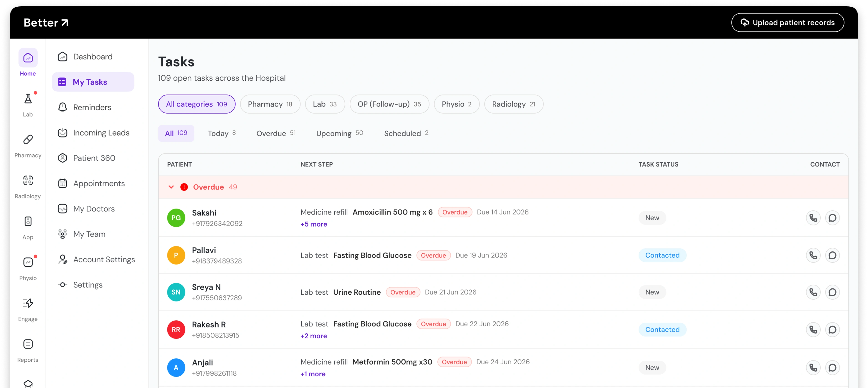Switch to the Overdue 51 tab
The width and height of the screenshot is (868, 388).
[x=276, y=133]
